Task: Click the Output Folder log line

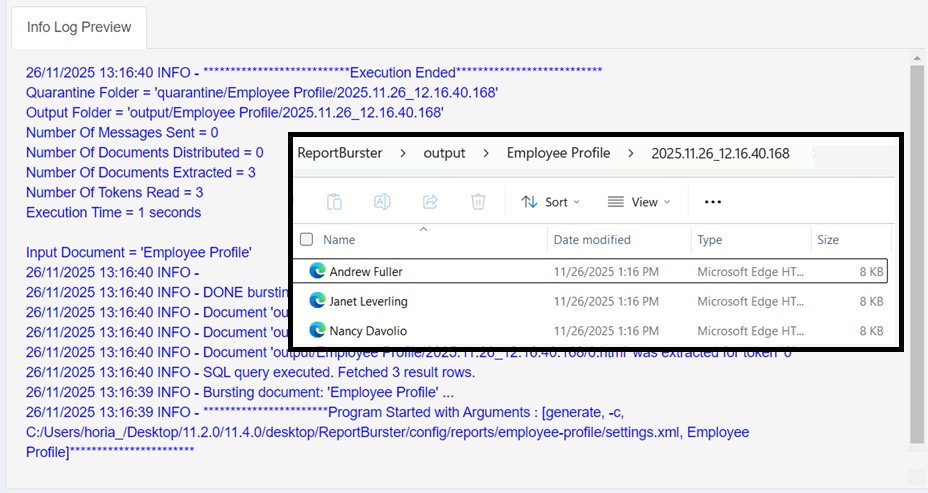Action: click(234, 112)
